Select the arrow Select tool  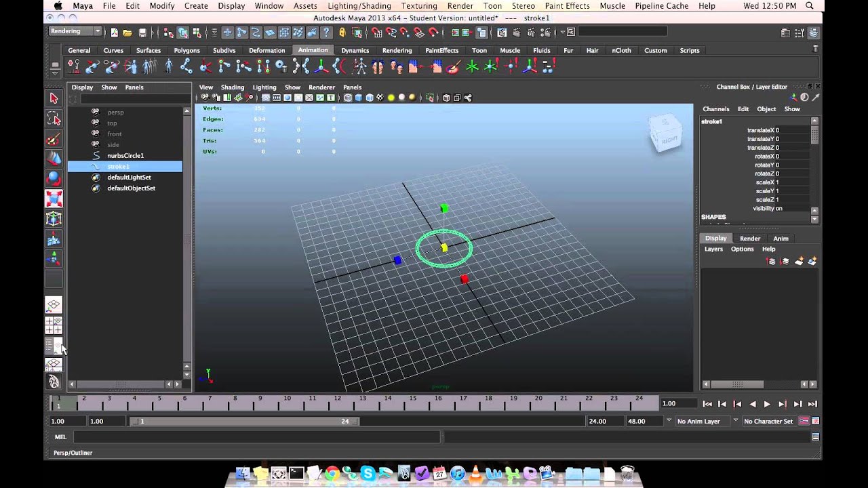54,98
